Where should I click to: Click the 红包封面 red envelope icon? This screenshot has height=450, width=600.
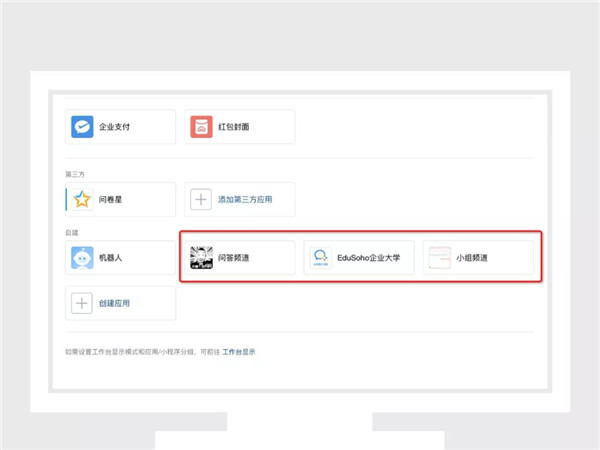(x=201, y=127)
